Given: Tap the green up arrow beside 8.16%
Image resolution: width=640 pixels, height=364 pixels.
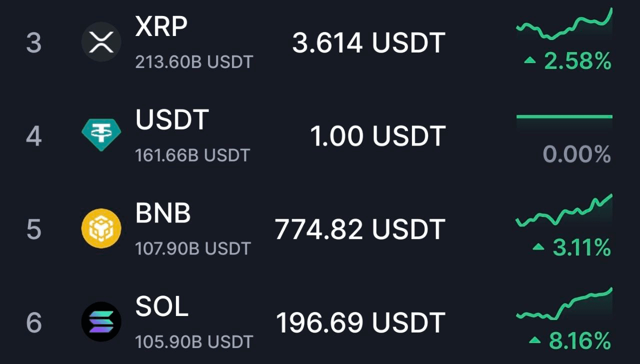Looking at the screenshot, I should click(x=535, y=340).
